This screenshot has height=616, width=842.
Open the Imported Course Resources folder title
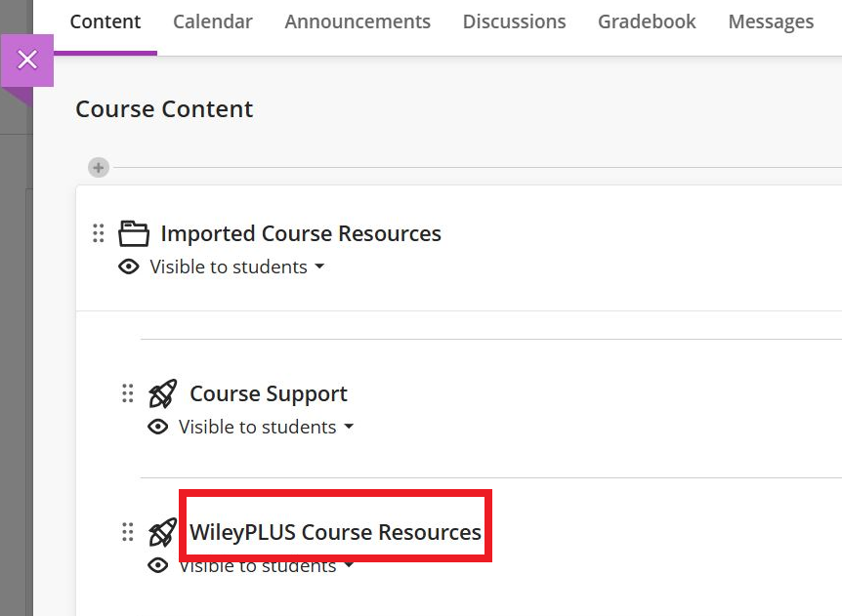pos(301,233)
